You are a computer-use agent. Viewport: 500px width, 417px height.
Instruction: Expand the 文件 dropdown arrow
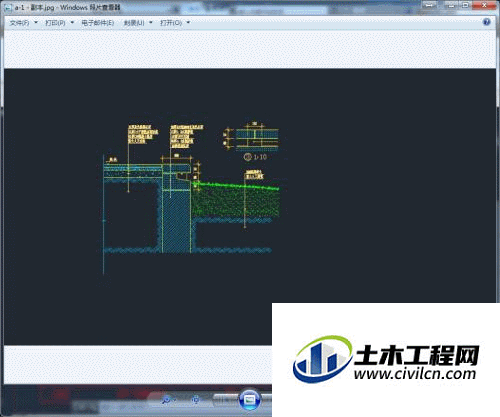click(36, 23)
